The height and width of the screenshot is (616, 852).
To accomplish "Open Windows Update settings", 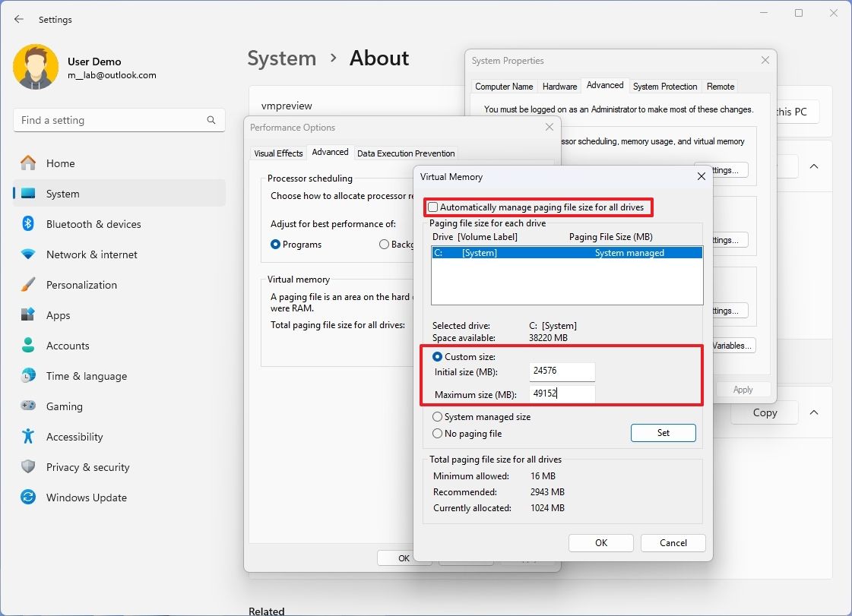I will tap(84, 498).
